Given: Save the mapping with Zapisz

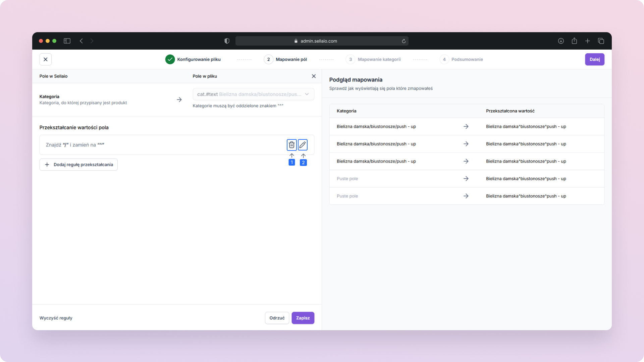Looking at the screenshot, I should (303, 318).
